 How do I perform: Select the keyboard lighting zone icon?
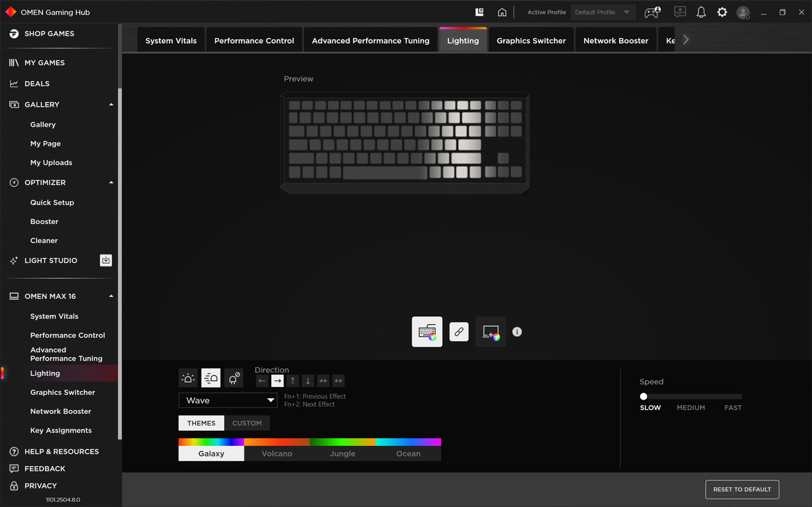[427, 332]
